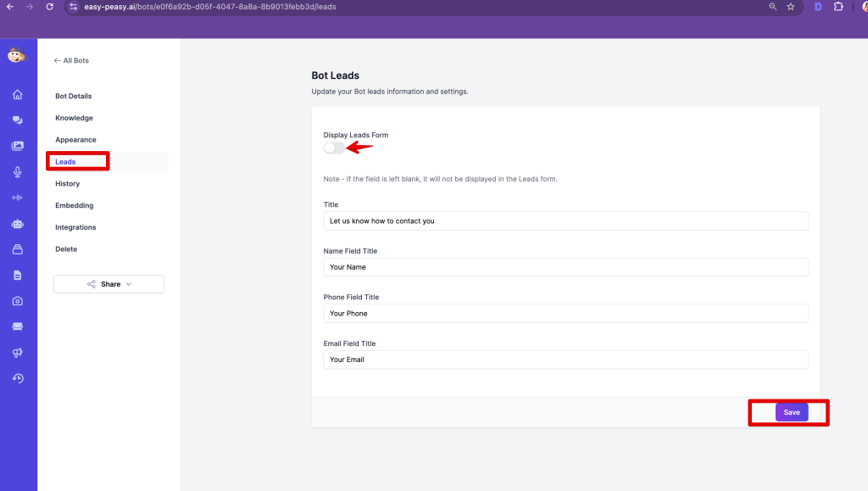Focus the Title text field

tap(565, 220)
